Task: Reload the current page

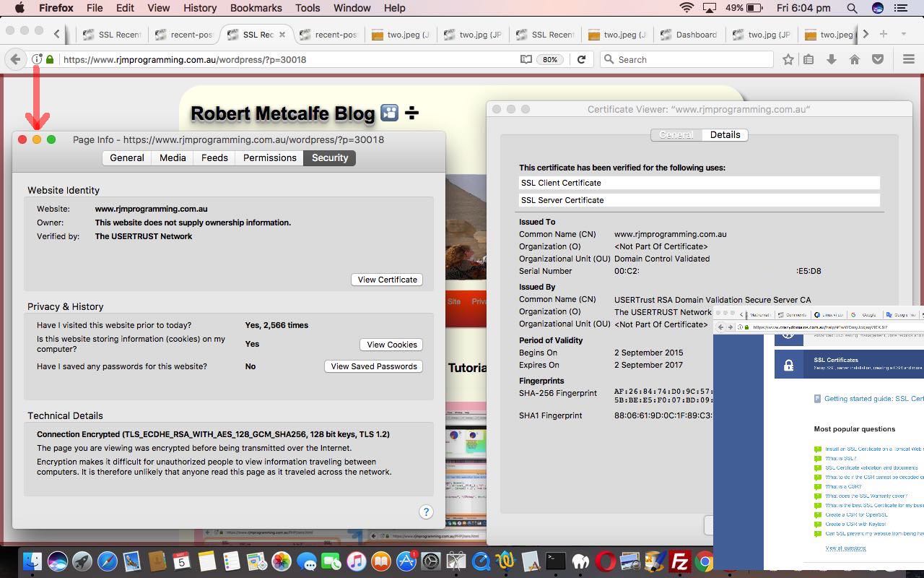Action: tap(581, 59)
